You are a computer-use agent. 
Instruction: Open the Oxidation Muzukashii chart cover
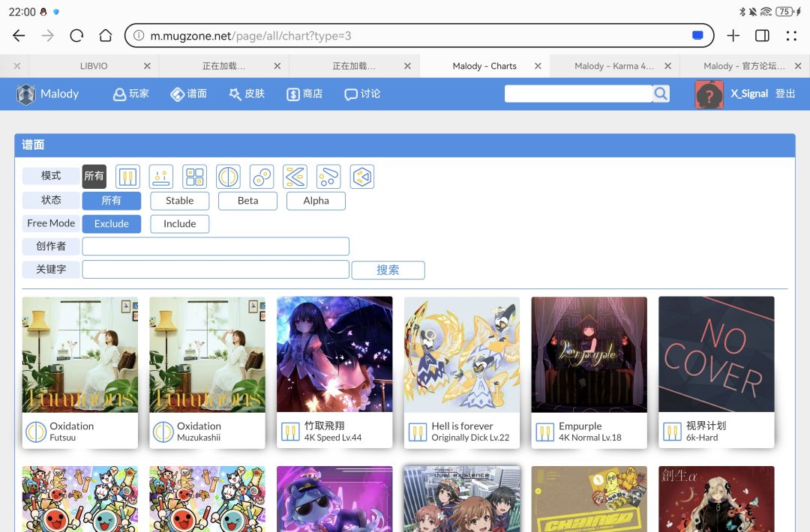point(207,354)
